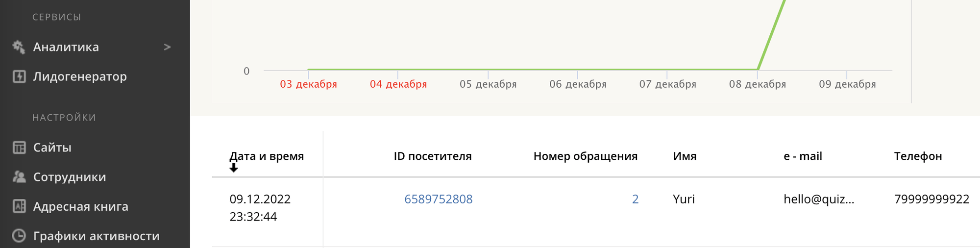Go to Графики активности
The image size is (980, 248).
coord(97,236)
